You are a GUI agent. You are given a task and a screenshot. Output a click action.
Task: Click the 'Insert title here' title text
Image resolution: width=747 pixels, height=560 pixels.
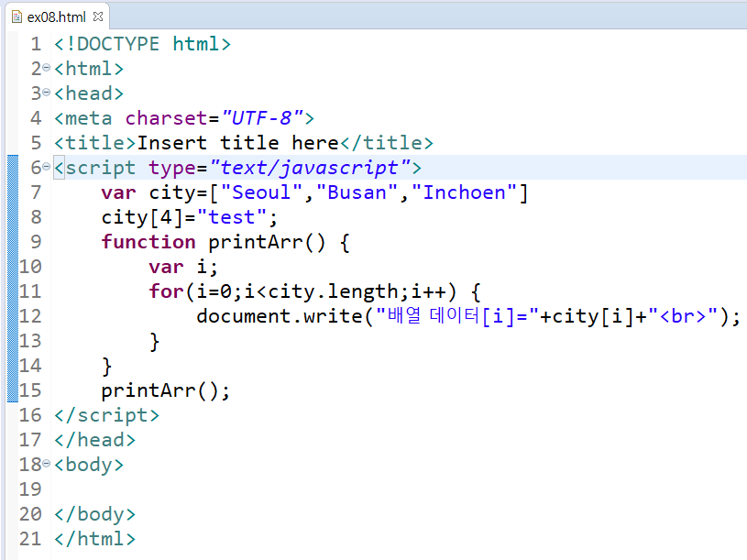click(237, 143)
